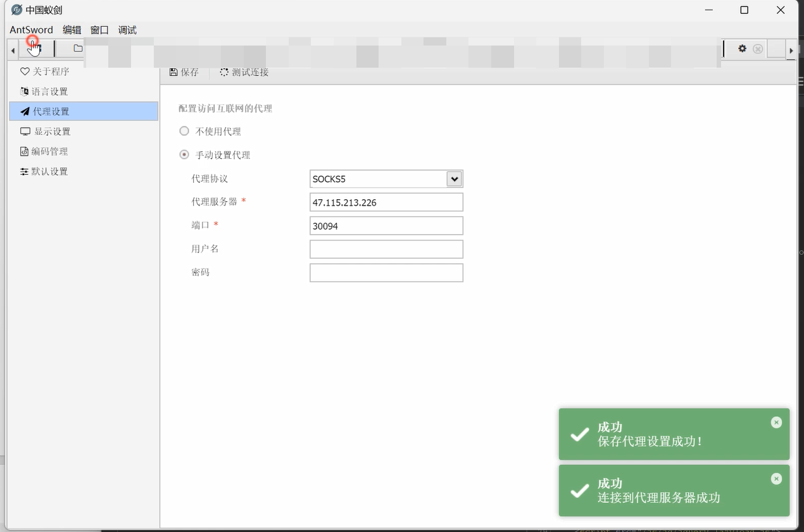Click the dropdown arrow next to SOCKS5
804x532 pixels.
click(454, 179)
